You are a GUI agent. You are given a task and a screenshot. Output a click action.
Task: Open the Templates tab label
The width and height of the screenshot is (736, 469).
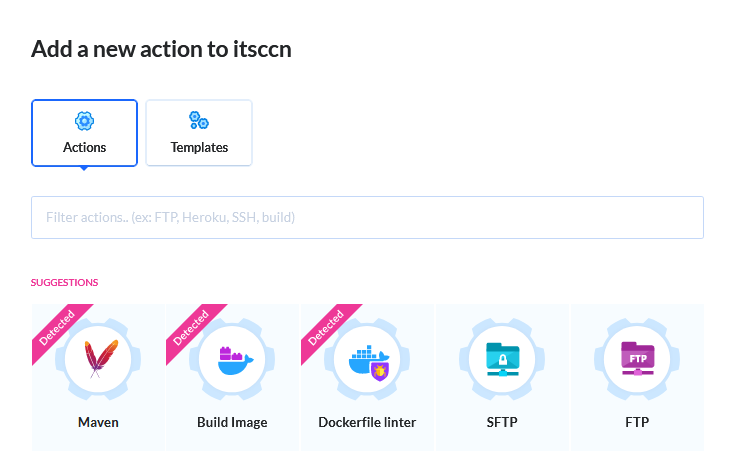click(199, 147)
